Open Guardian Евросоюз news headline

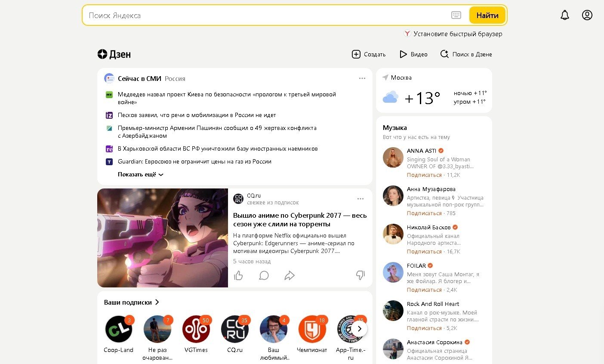pos(194,162)
